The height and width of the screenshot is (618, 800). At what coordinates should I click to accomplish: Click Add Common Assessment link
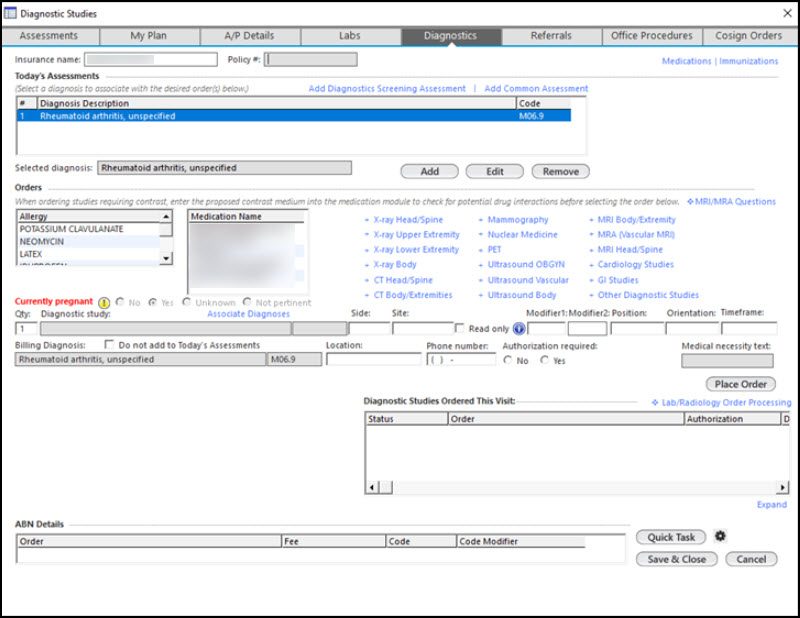[536, 88]
